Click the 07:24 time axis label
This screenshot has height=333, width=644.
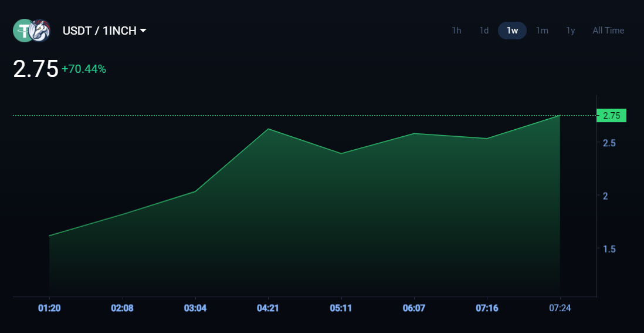560,308
